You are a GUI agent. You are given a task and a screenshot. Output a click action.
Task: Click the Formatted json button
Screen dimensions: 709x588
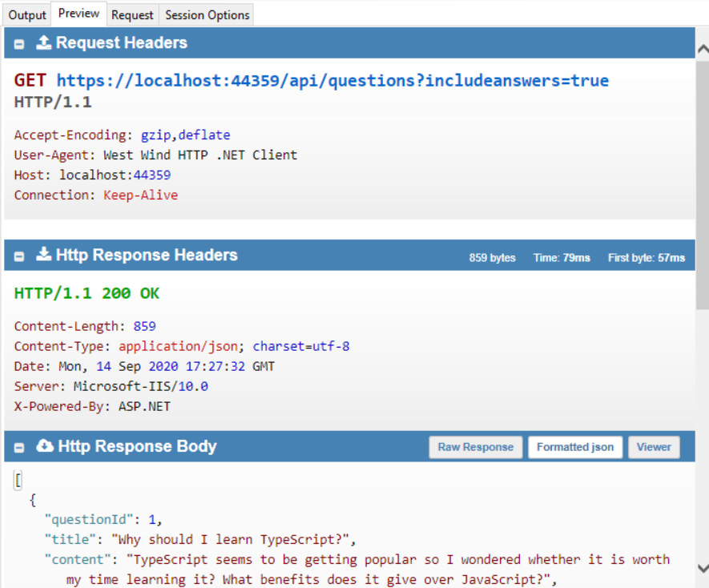tap(575, 447)
